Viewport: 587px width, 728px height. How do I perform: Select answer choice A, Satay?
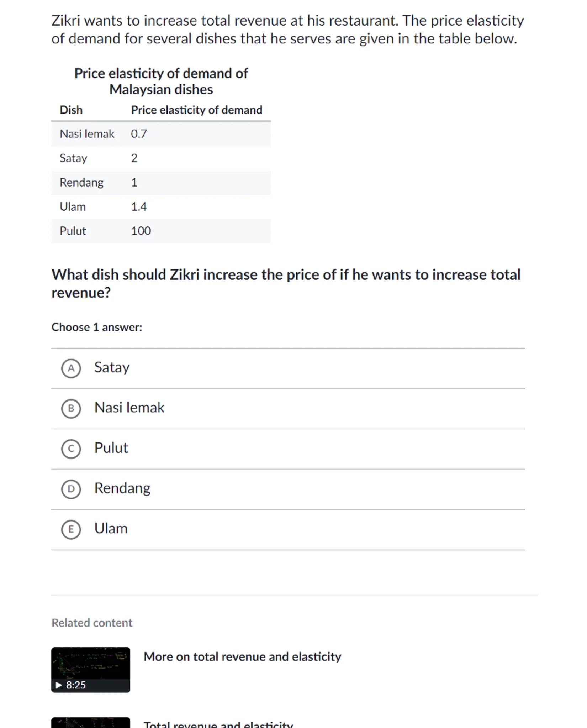click(71, 368)
